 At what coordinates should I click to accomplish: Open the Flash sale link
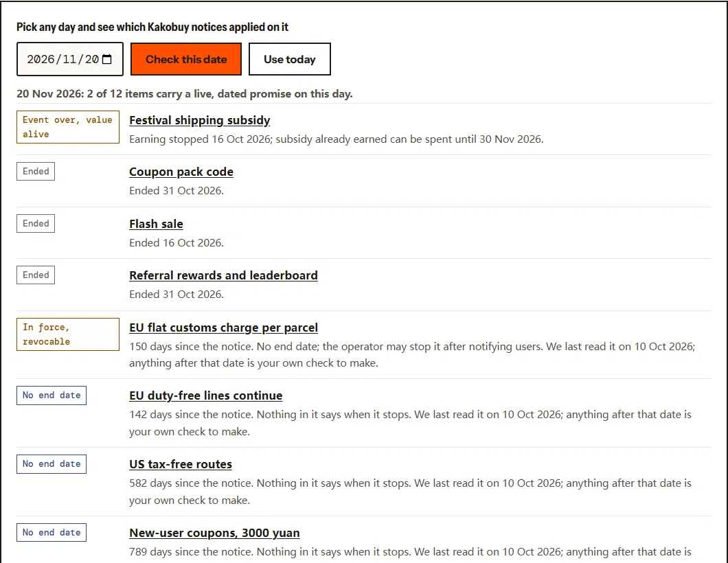[x=156, y=224]
